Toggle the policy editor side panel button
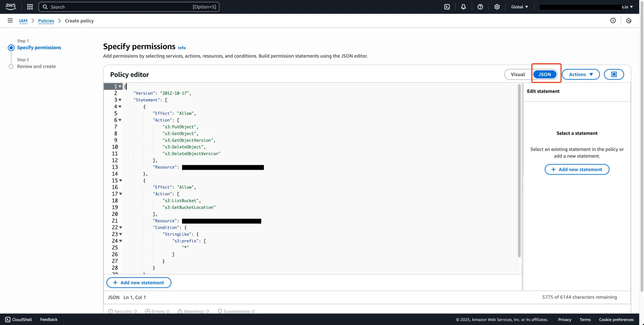 pos(614,75)
